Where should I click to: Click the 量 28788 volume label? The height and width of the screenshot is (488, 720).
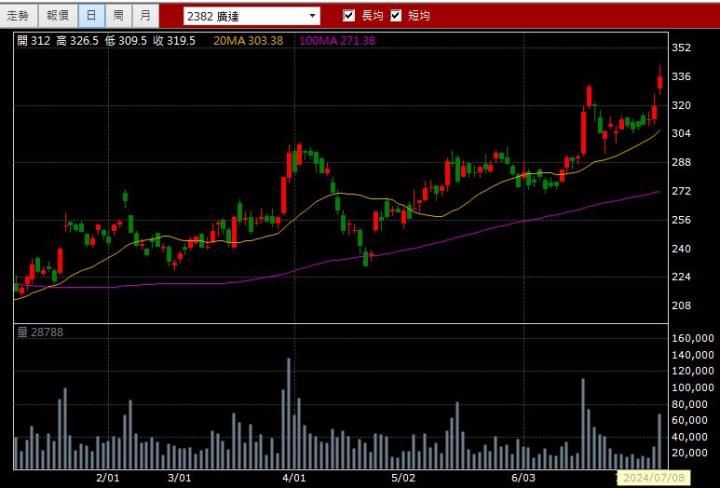coord(40,331)
